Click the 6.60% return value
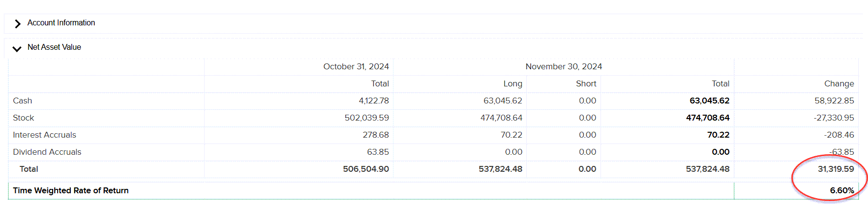 pyautogui.click(x=842, y=191)
